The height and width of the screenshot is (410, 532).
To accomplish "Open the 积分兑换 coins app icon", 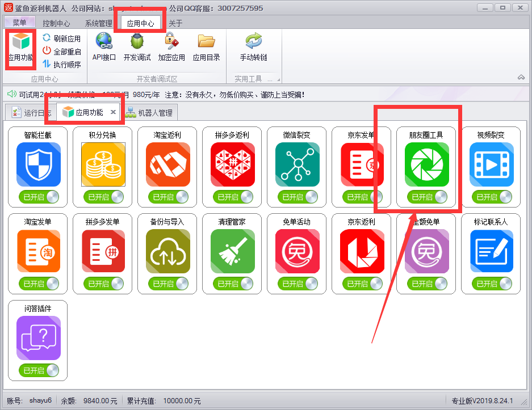I will 103,164.
